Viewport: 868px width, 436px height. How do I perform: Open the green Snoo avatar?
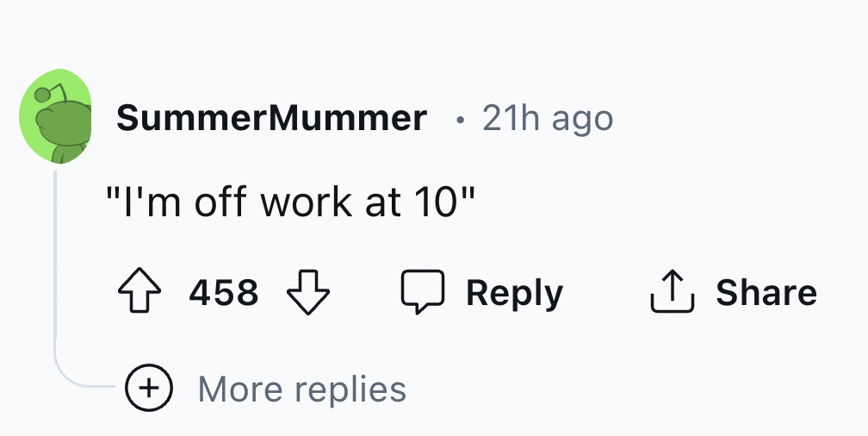pos(56,117)
